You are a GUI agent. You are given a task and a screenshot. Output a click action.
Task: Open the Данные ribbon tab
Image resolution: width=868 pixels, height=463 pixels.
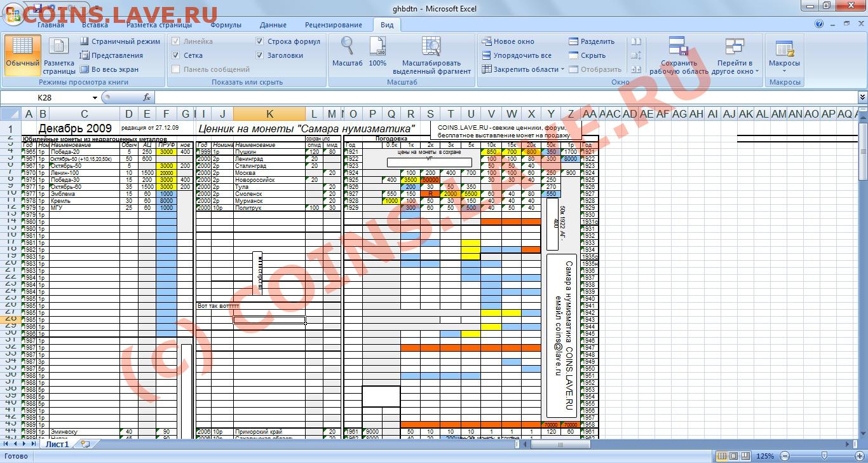[x=273, y=25]
